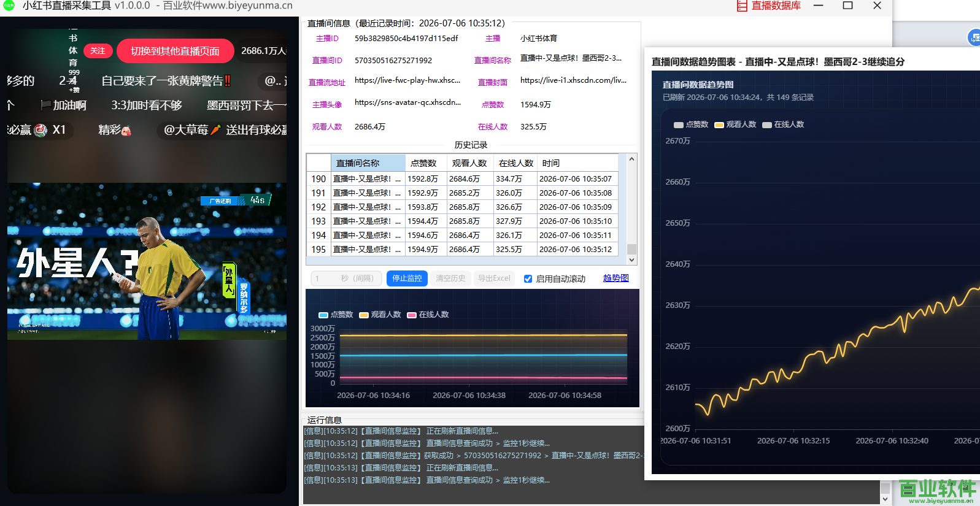Click the 2686.4万 viewers value in info panel
This screenshot has height=506, width=980.
[x=370, y=127]
